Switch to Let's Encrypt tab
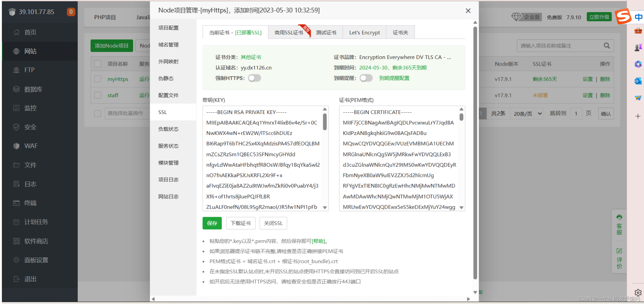 click(x=364, y=32)
